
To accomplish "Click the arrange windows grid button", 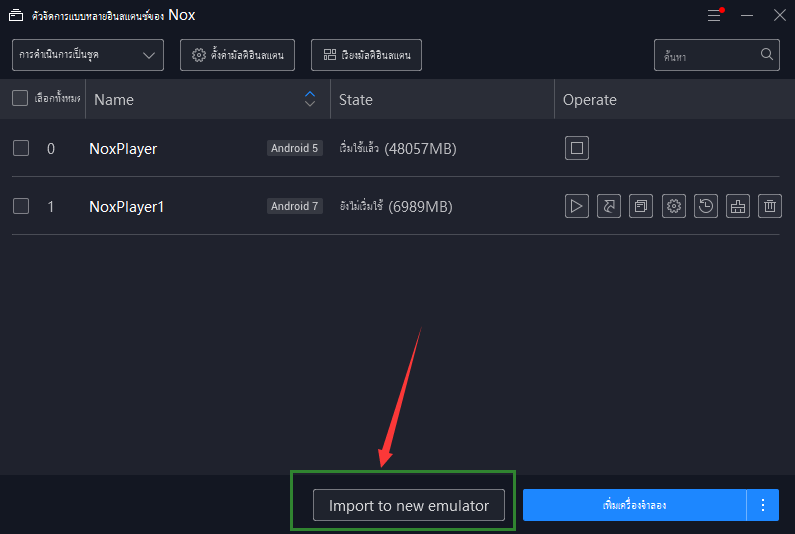I will tap(366, 55).
